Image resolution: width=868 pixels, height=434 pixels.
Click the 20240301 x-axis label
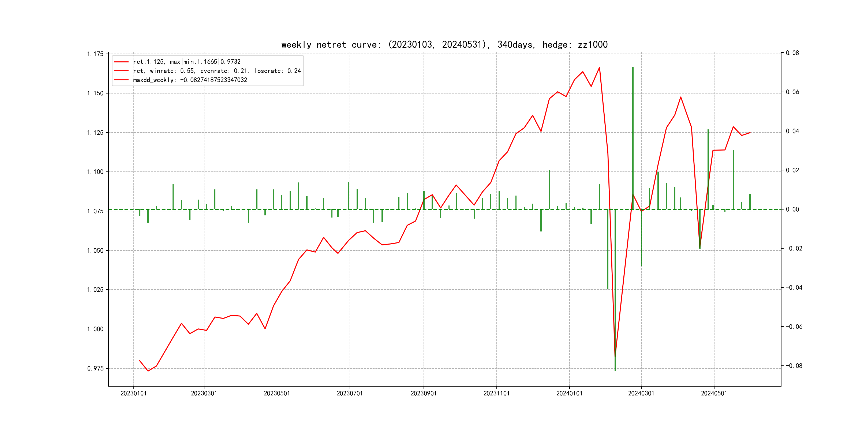tap(641, 393)
